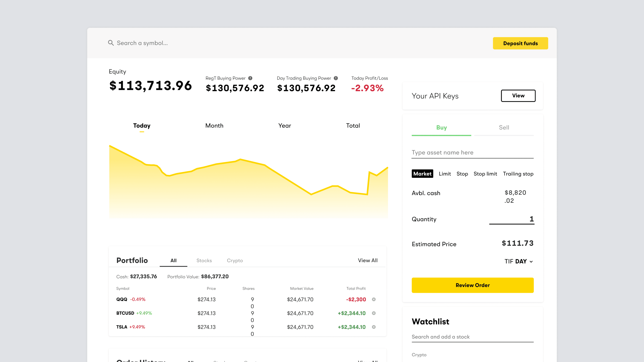The image size is (644, 362).
Task: Click the Total Profit column header
Action: tap(356, 288)
